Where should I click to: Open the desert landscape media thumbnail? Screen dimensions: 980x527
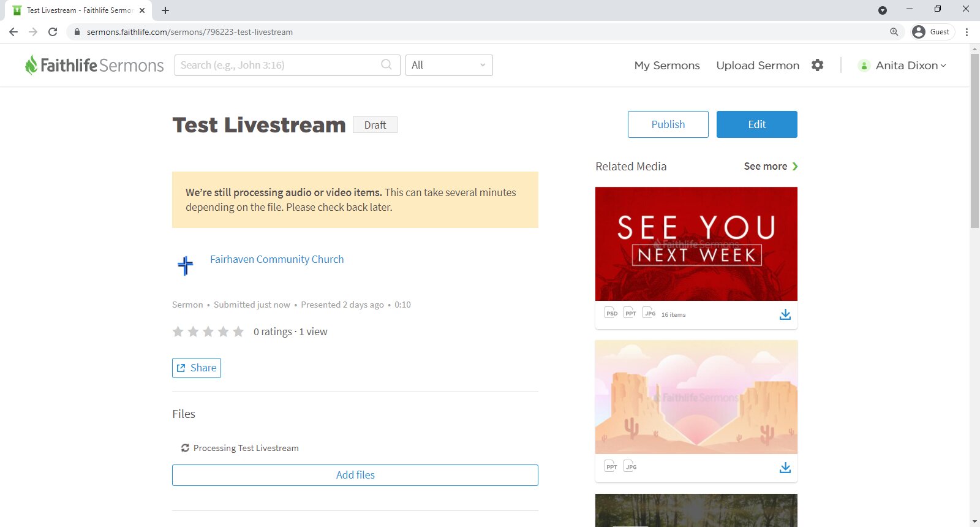coord(696,397)
